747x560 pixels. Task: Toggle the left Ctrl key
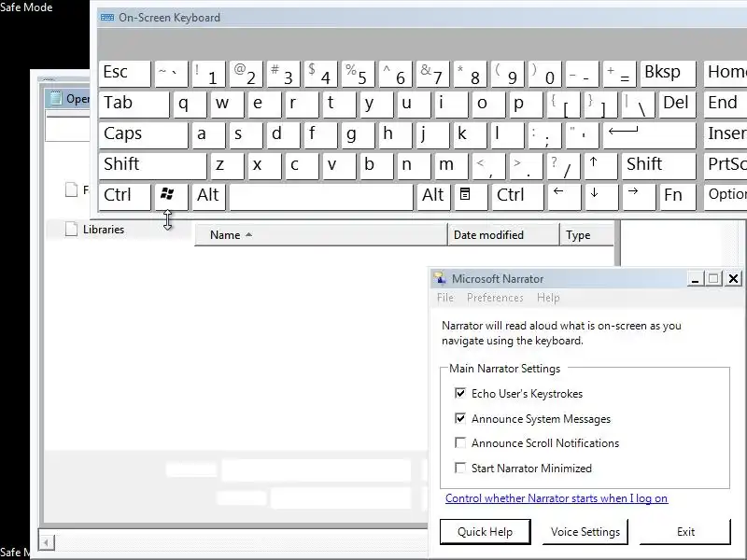coord(125,196)
